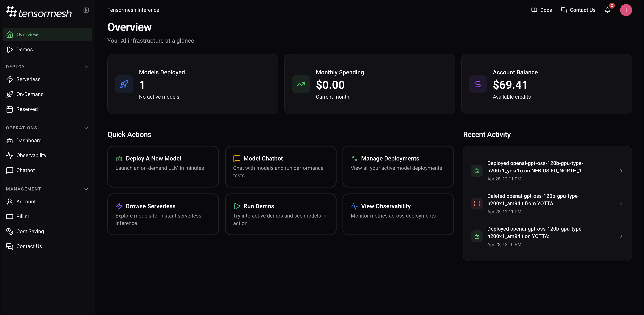Click the tensormesh logo
Viewport: 644px width, 315px height.
click(39, 12)
